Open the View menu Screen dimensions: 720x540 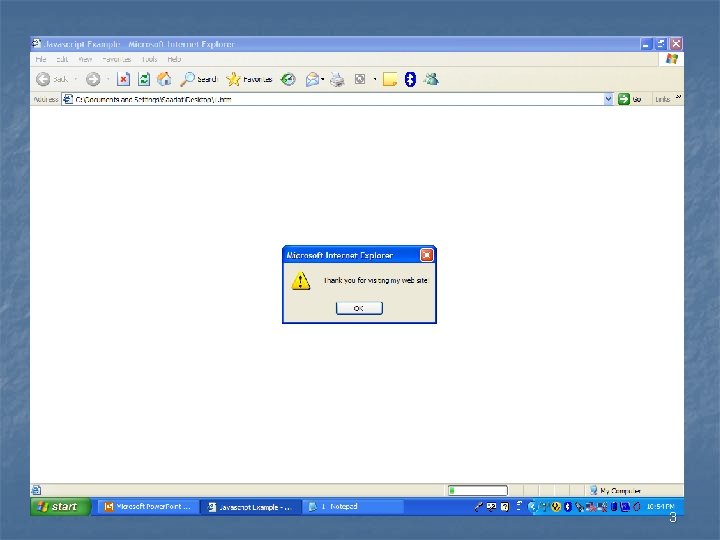[85, 59]
